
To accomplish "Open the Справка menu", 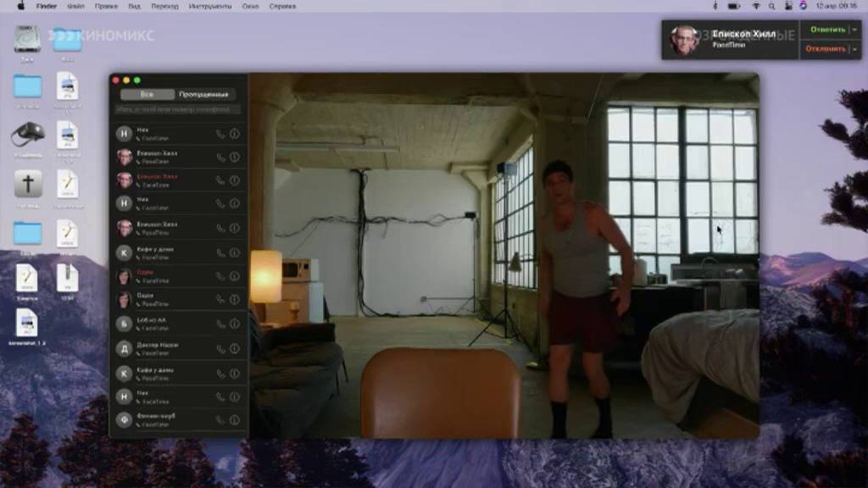I will tap(282, 6).
